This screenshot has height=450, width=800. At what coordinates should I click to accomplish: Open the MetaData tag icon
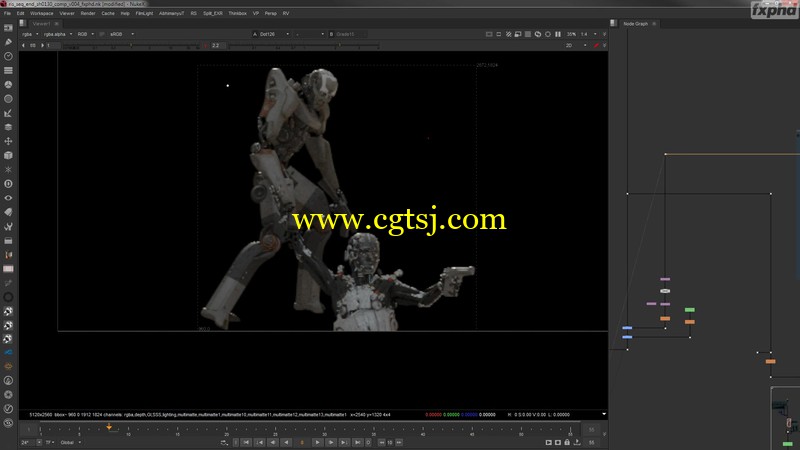pyautogui.click(x=8, y=212)
